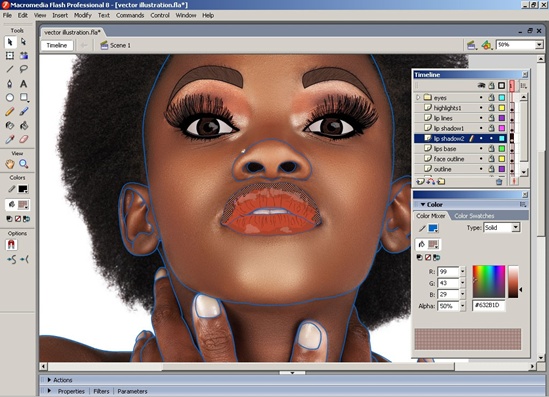The width and height of the screenshot is (549, 397).
Task: Select the Zoom magnifier tool
Action: coord(23,164)
